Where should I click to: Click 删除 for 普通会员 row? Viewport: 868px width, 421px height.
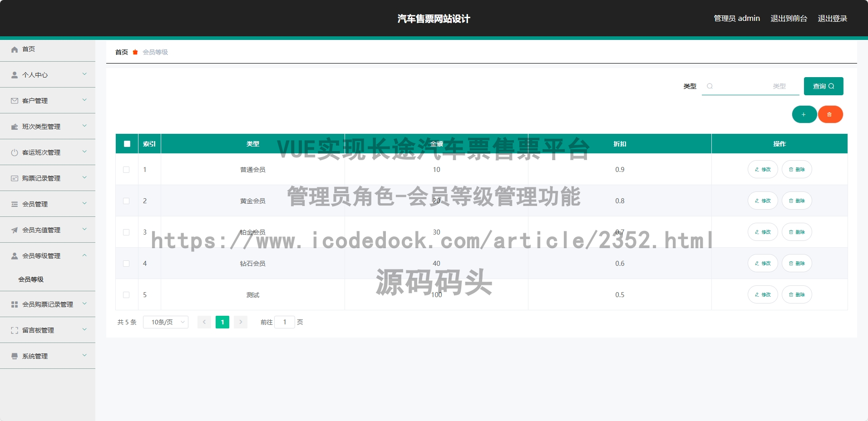click(x=797, y=169)
